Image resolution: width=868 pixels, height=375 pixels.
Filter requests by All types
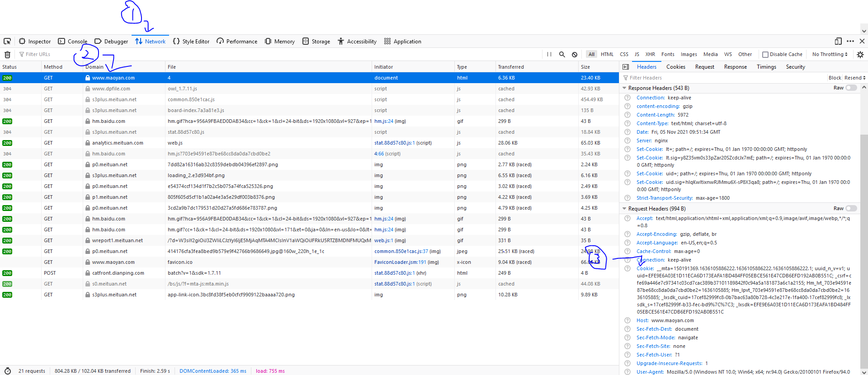point(591,54)
